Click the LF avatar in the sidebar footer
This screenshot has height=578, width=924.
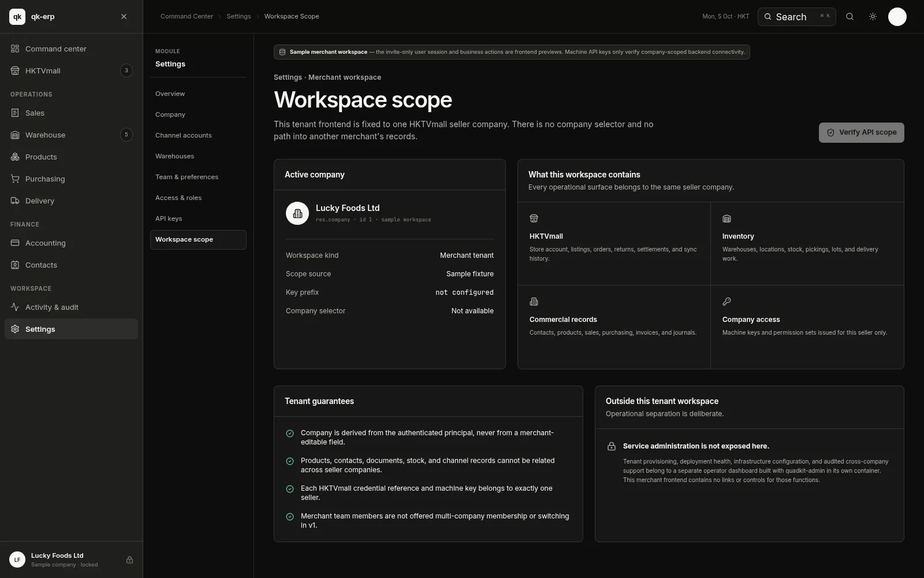[17, 560]
